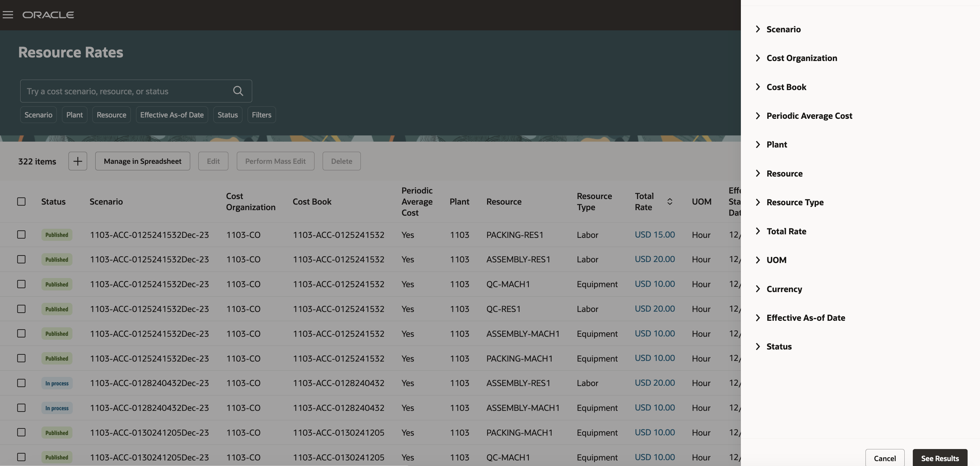Open USD 15.00 total rate link

654,235
